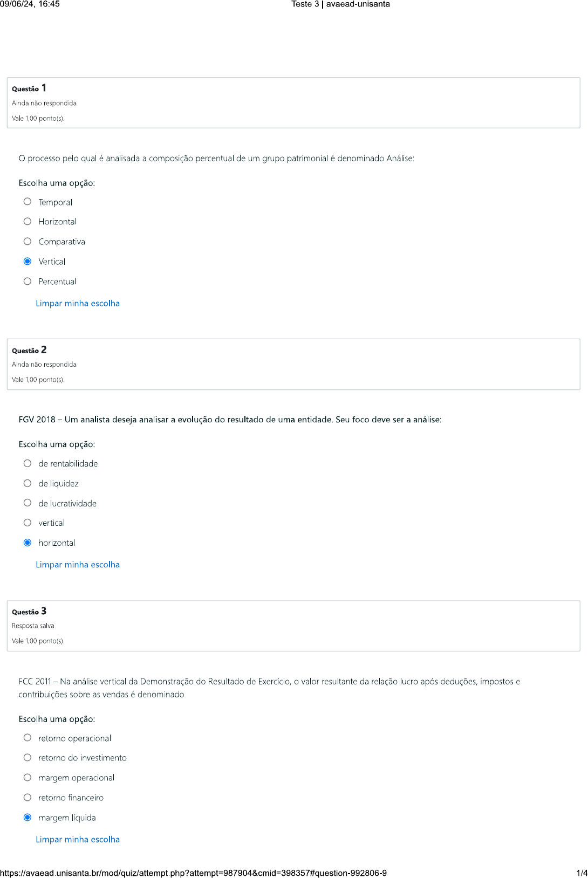Choose the 'de liquidez' radio button
This screenshot has width=588, height=878.
(28, 483)
